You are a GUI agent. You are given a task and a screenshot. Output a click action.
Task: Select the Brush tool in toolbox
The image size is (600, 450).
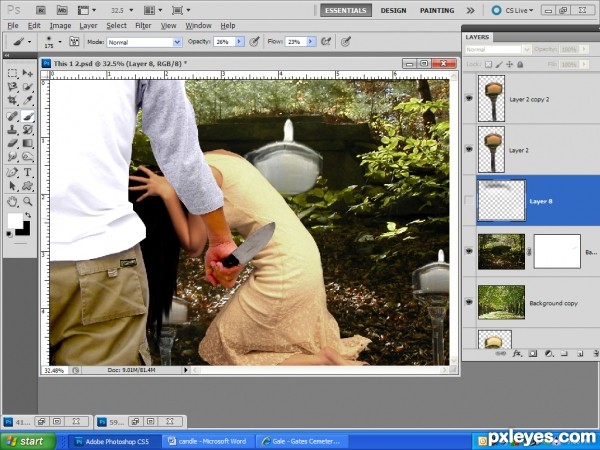(x=28, y=116)
